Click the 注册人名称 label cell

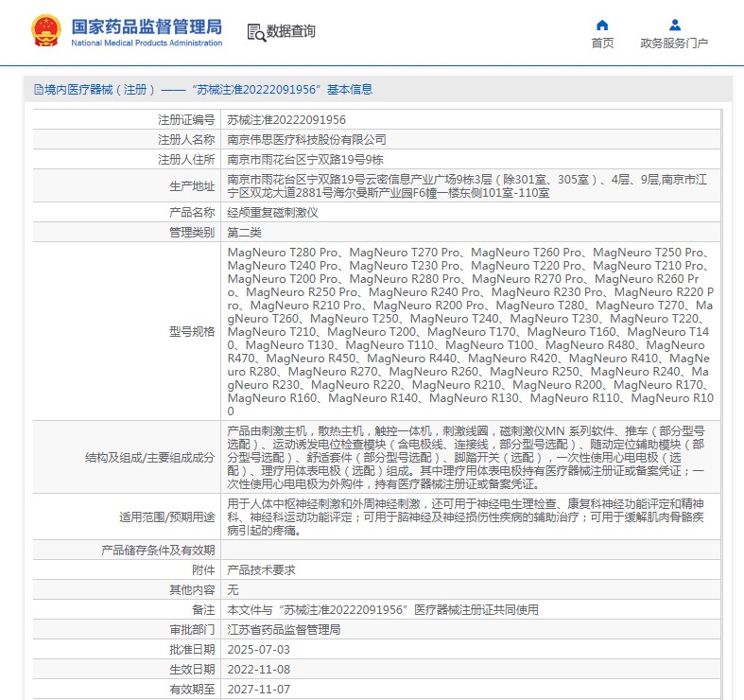tap(127, 140)
